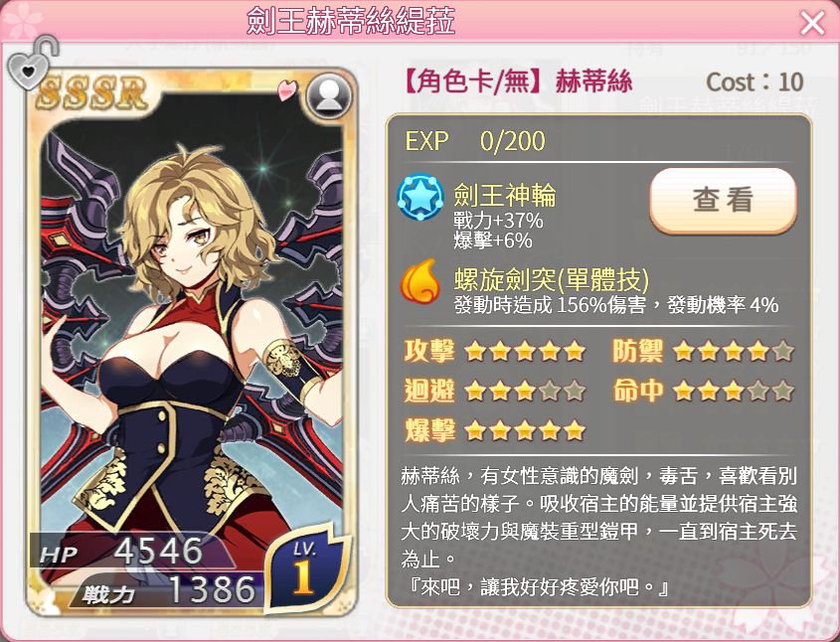Tap the flame 螺旋劍突 skill icon
The image size is (840, 642).
420,280
